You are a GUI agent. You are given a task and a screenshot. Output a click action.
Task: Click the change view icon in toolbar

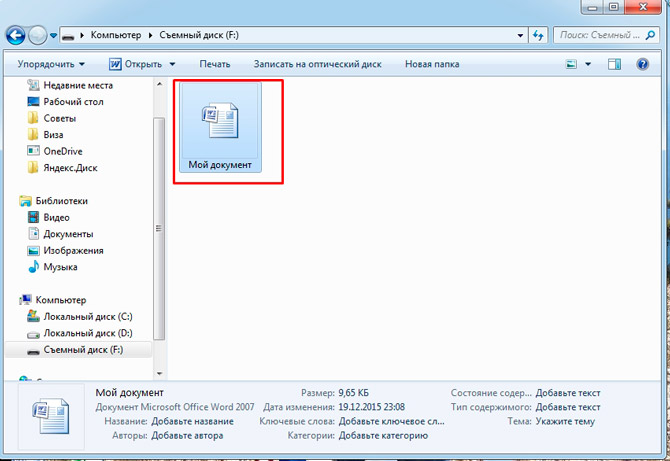pyautogui.click(x=572, y=64)
